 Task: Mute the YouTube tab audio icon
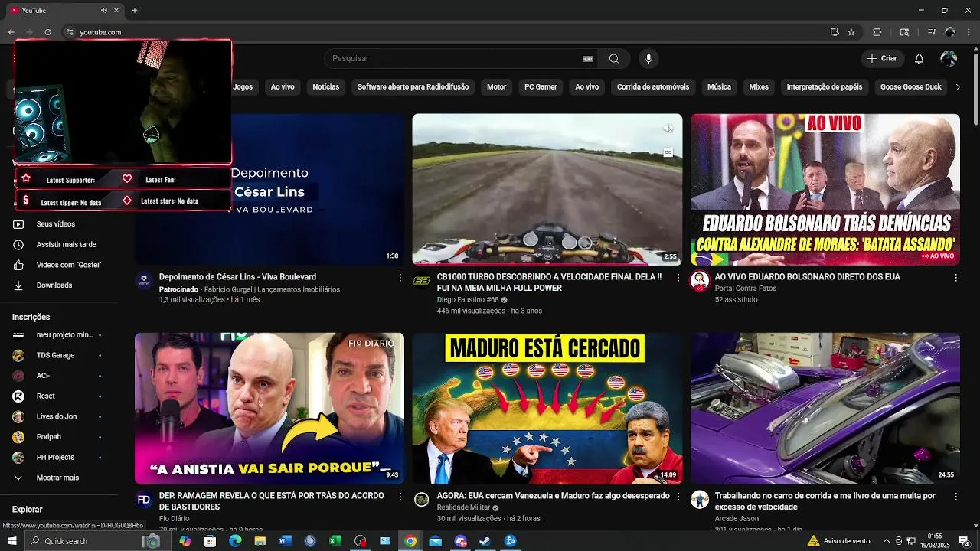point(104,11)
